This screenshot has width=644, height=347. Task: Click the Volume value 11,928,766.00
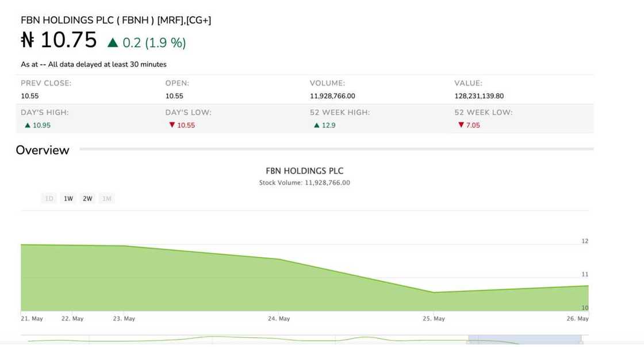pos(332,96)
